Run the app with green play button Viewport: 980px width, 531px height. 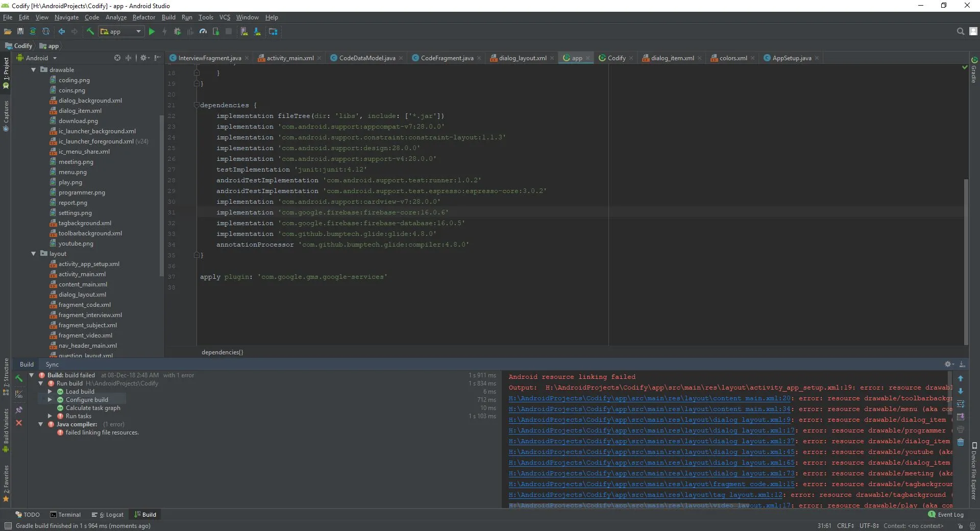tap(152, 32)
